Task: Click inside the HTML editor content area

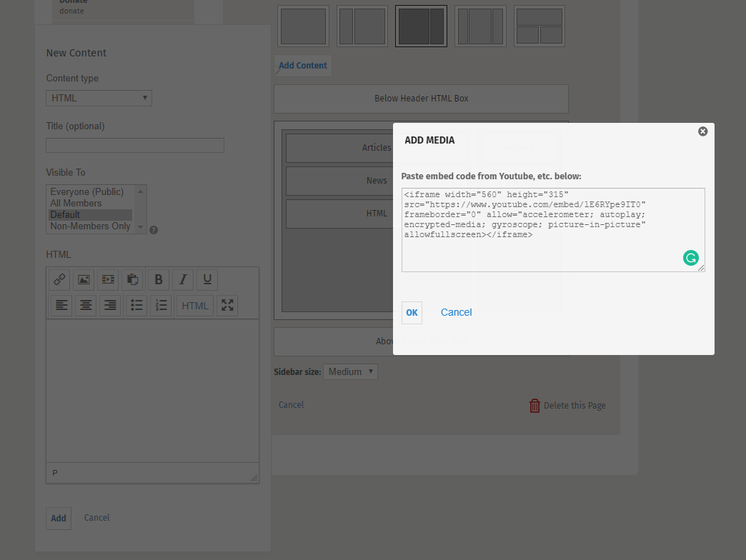Action: pos(152,391)
